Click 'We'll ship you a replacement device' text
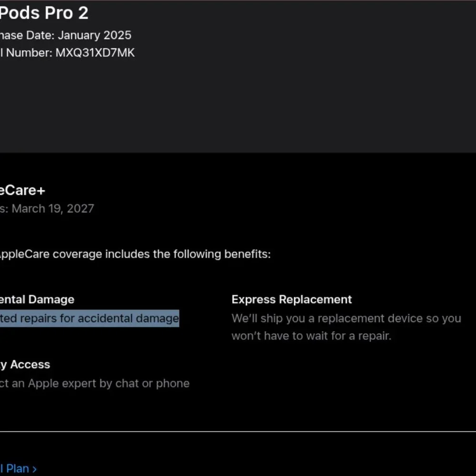This screenshot has height=476, width=476. [327, 318]
